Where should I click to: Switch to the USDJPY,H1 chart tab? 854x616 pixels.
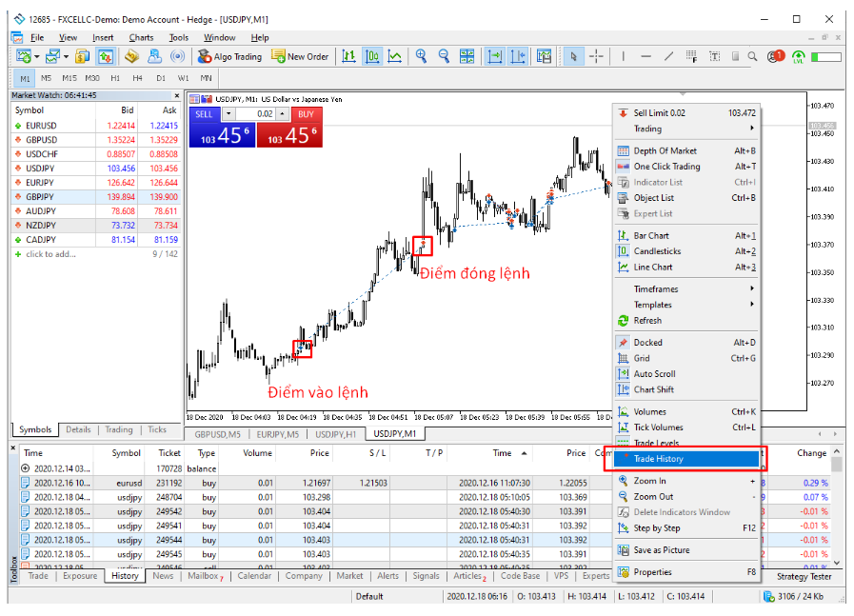point(337,434)
